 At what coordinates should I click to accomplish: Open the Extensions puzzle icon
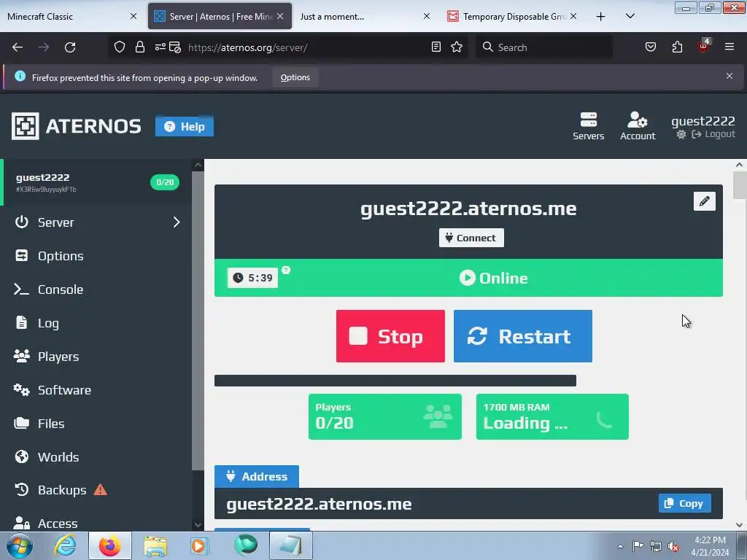coord(677,47)
